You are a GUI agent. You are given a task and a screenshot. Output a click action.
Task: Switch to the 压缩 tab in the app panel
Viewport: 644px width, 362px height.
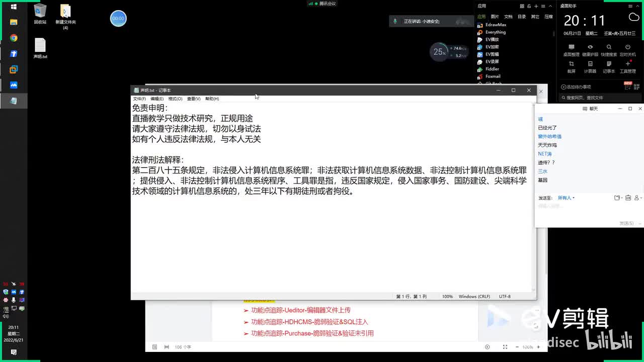[x=549, y=17]
